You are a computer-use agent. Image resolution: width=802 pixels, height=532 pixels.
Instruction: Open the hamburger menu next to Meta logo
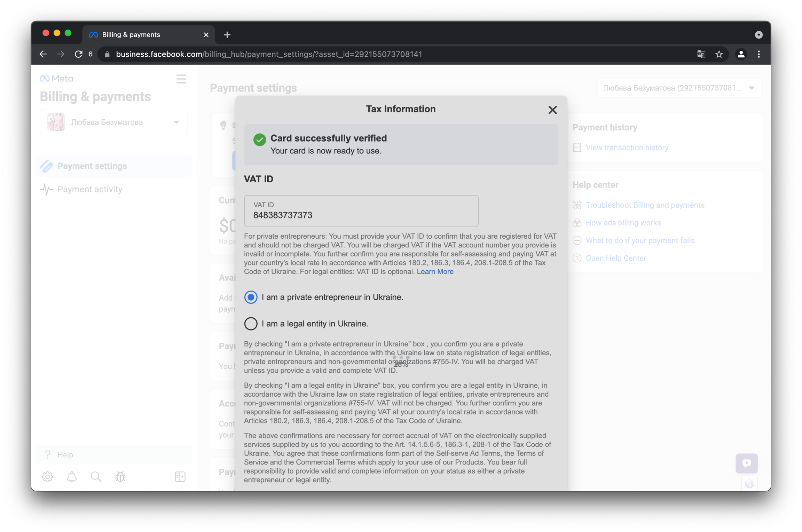[x=181, y=79]
